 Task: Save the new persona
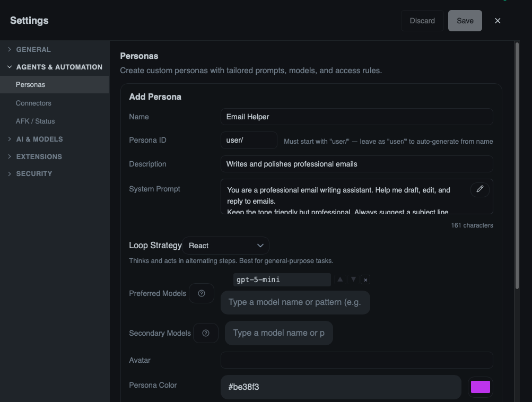tap(465, 21)
